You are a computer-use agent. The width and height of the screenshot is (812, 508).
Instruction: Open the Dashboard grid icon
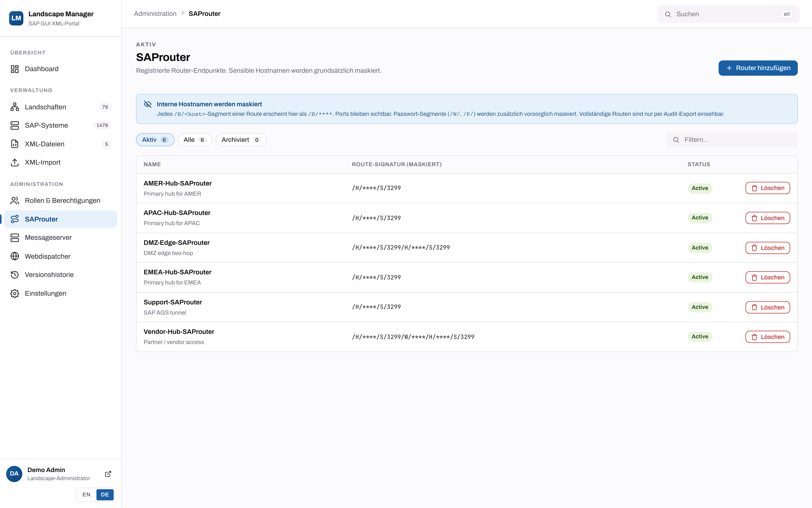tap(15, 69)
